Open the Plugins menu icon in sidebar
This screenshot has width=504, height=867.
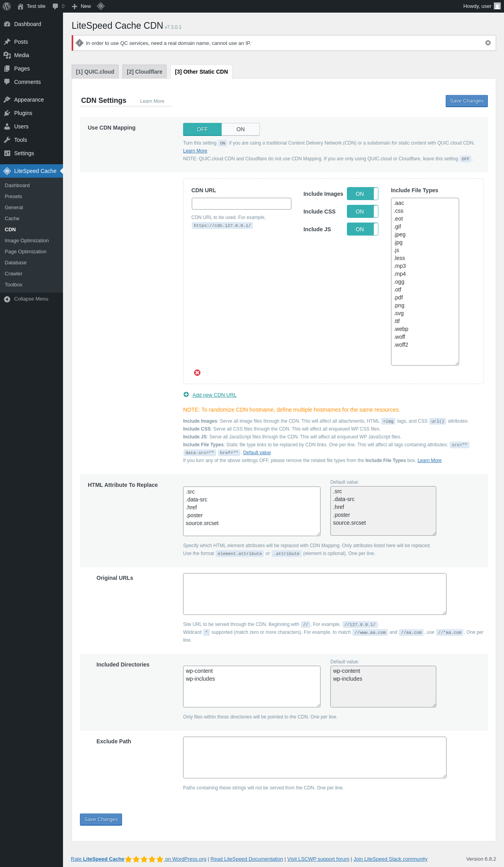tap(7, 113)
